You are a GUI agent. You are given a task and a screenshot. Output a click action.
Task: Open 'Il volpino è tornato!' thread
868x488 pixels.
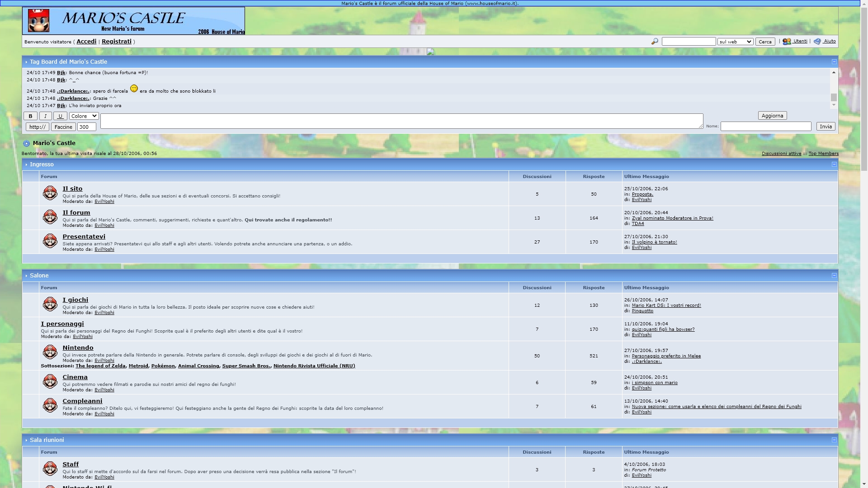point(654,242)
